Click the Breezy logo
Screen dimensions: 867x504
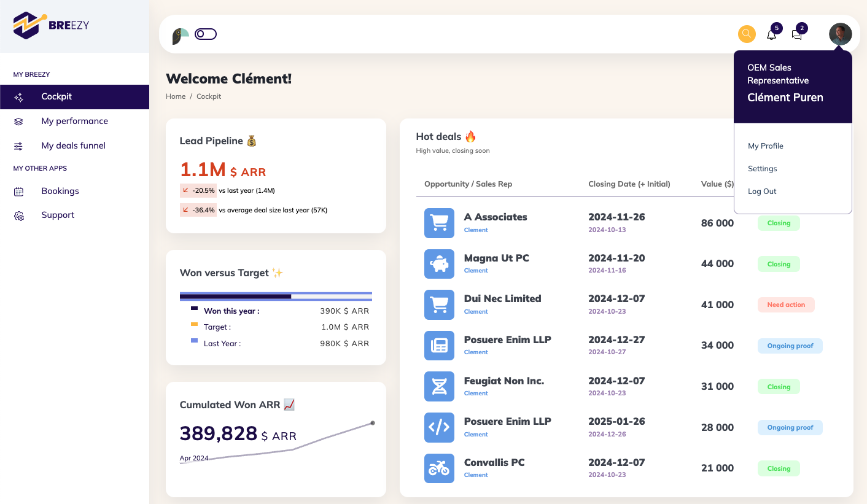52,26
